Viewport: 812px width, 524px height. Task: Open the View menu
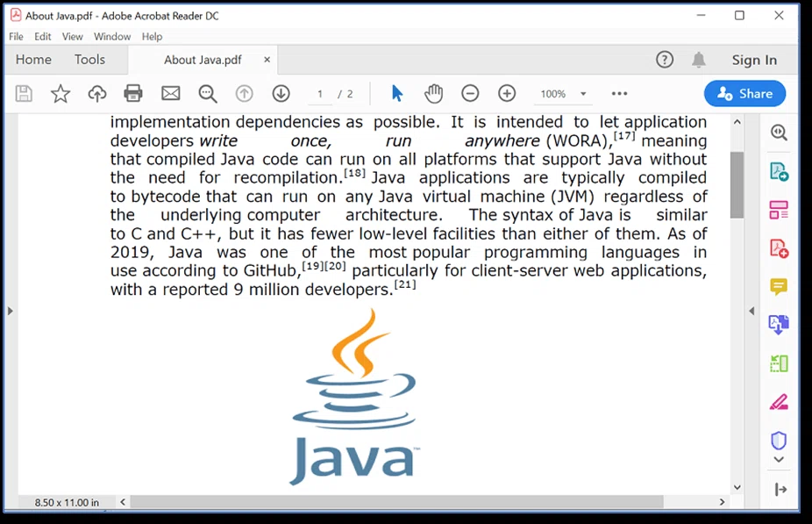73,37
